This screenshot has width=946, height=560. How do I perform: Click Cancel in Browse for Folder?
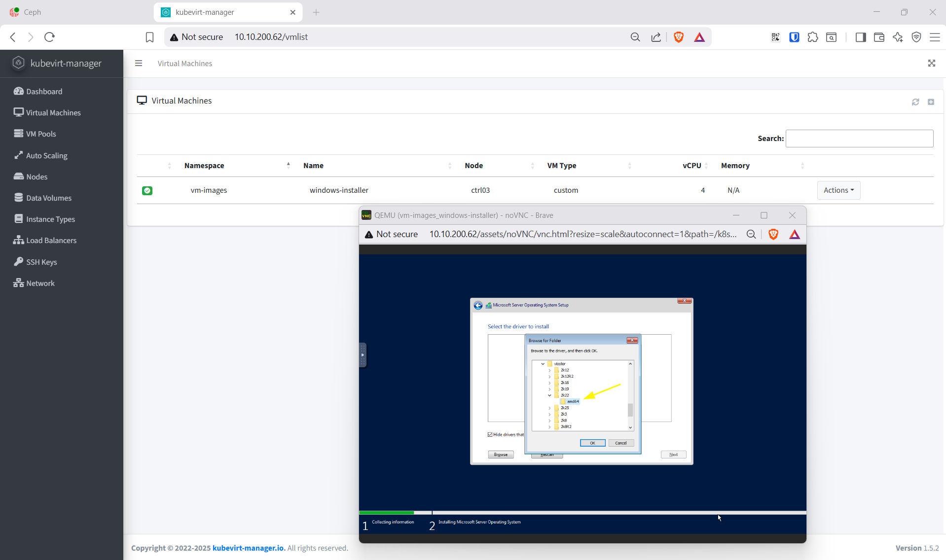point(621,443)
